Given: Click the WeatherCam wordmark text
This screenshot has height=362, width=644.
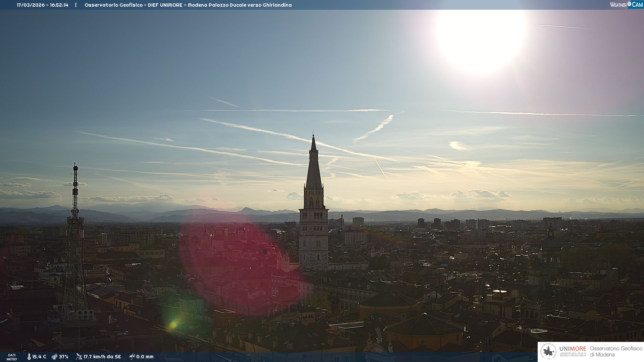Looking at the screenshot, I should point(619,5).
